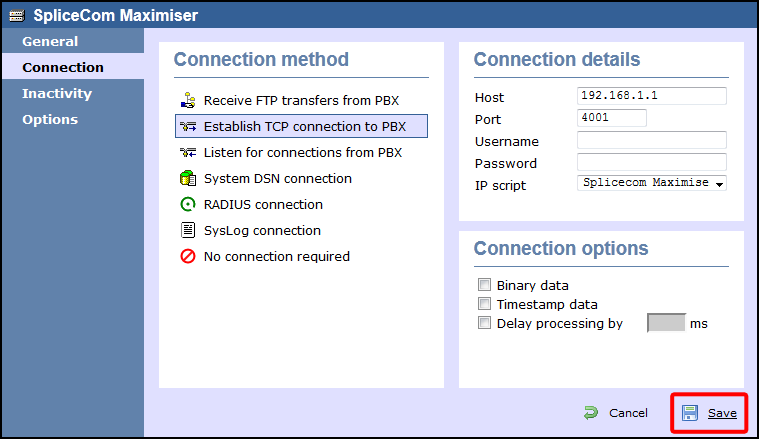Check the Delay processing by option
Screen dimensions: 759x439
click(485, 323)
